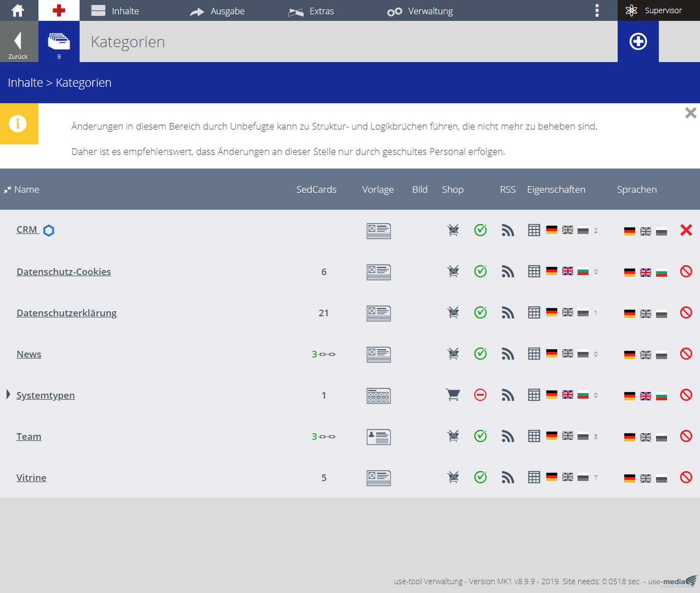Screen dimensions: 700x593
Task: Open the Supervisor user menu
Action: point(658,11)
